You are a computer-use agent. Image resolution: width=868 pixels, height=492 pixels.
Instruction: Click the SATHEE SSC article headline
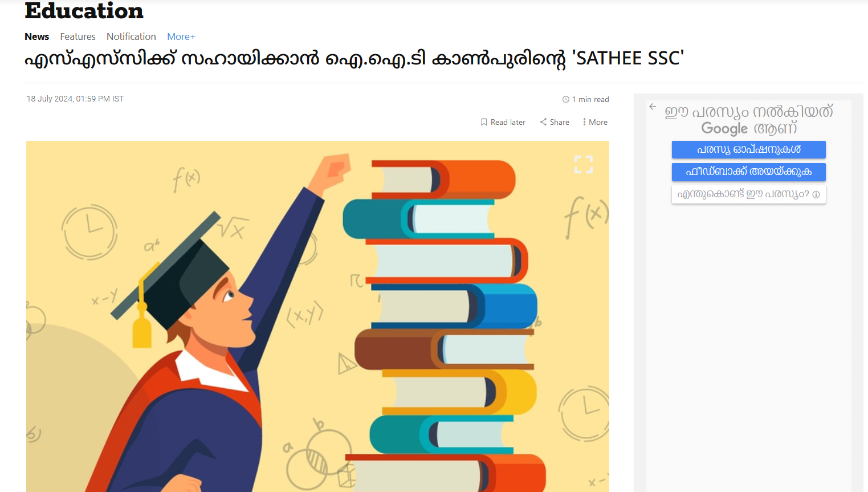(354, 59)
